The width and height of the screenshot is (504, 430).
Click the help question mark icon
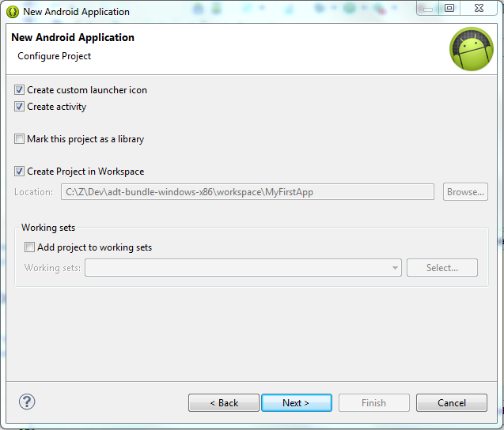[27, 402]
